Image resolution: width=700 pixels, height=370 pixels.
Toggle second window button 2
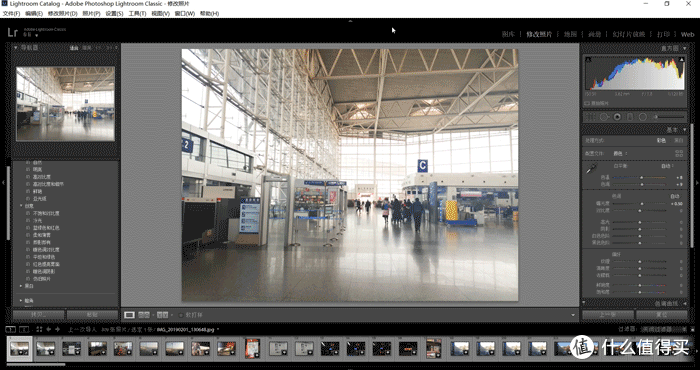point(24,329)
